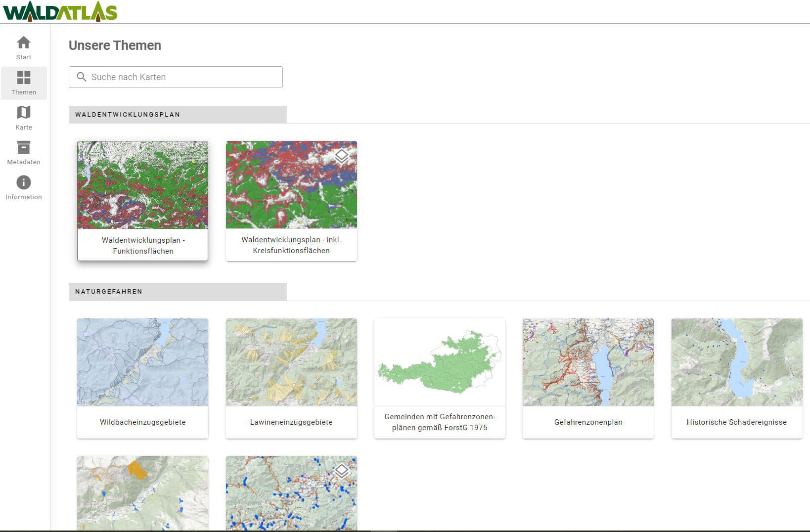
Task: Open the Austria Gemeinden map thumbnail
Action: point(440,362)
